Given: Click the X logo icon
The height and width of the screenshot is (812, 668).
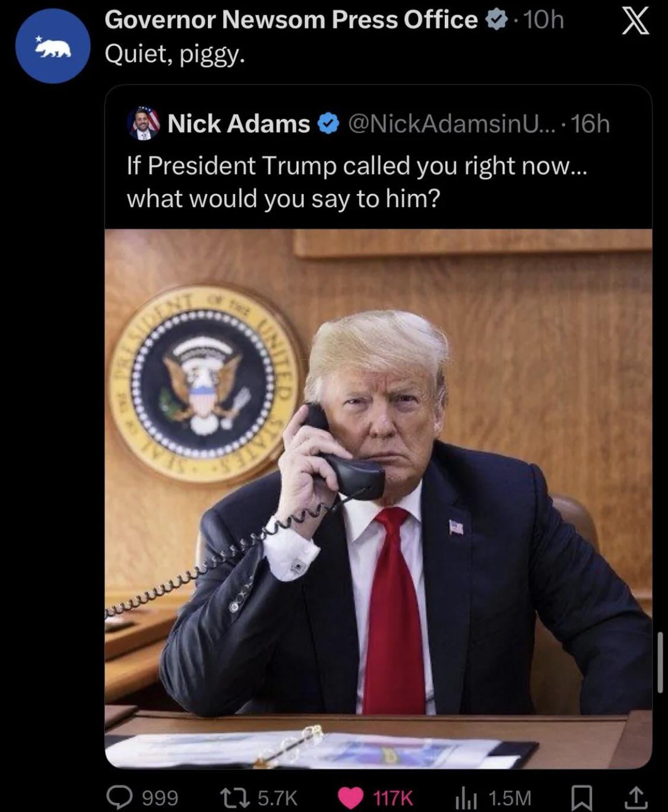Looking at the screenshot, I should [x=635, y=23].
